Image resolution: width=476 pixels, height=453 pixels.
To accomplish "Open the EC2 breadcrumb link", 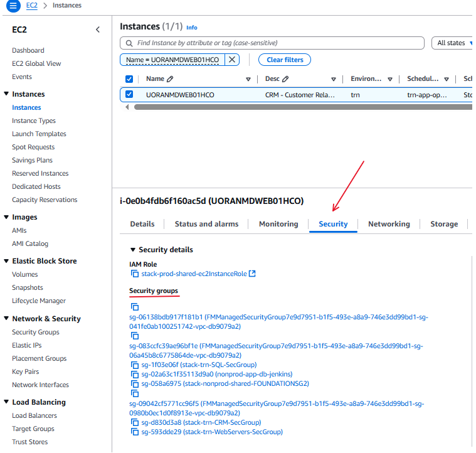I will 31,6.
